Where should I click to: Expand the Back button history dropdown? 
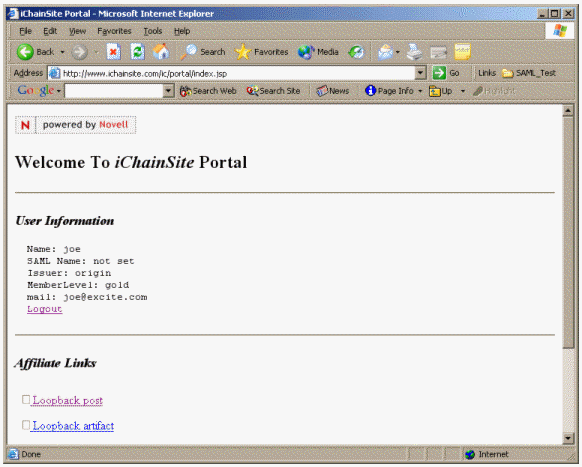click(62, 52)
